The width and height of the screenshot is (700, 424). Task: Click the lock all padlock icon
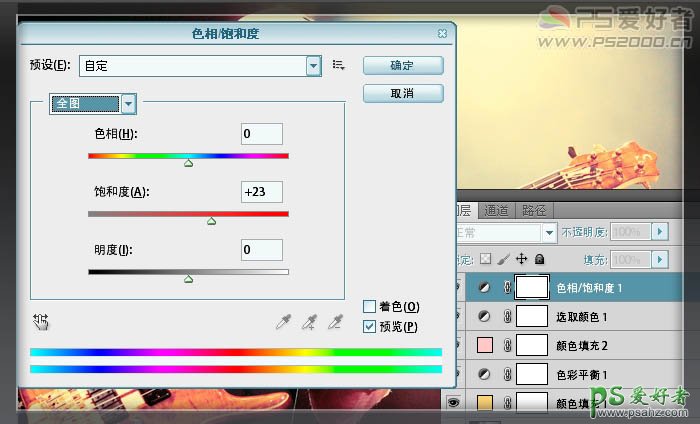[539, 259]
